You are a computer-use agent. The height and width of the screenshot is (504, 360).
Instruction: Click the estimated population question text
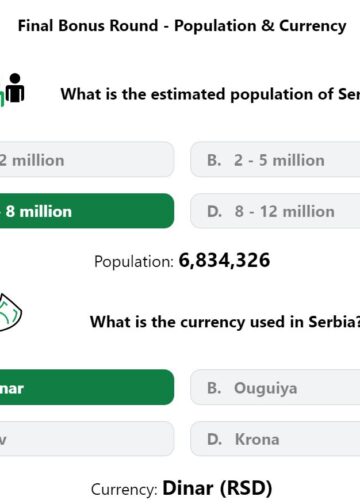point(210,94)
